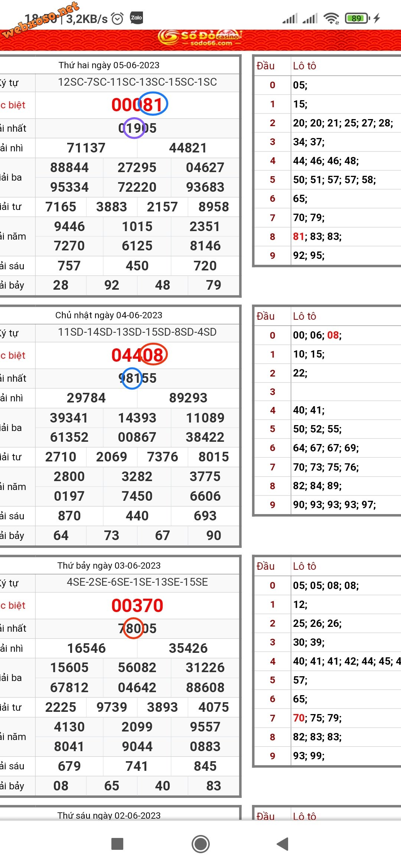
Task: Select second prize number 71137
Action: pos(86,148)
